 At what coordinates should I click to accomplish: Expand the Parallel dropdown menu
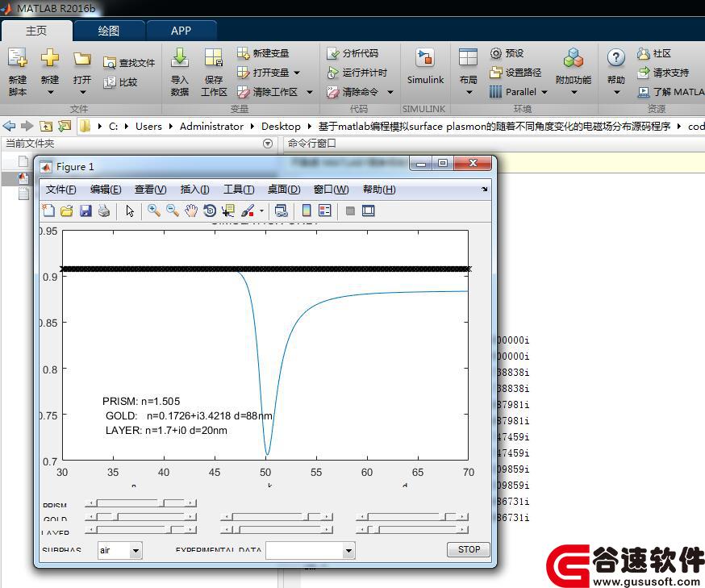[544, 92]
